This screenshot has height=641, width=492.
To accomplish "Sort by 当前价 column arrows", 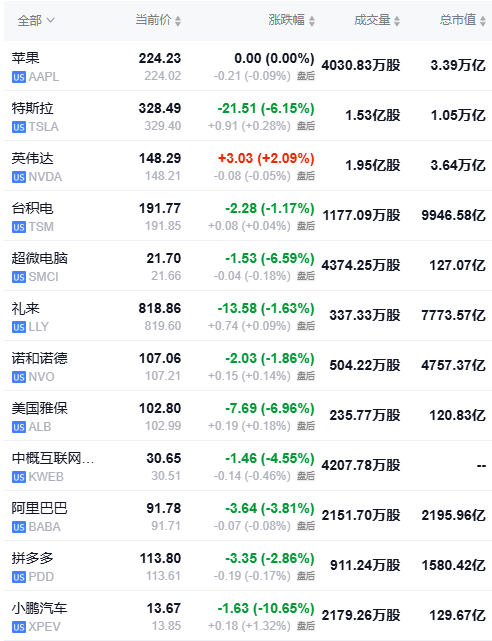I will click(178, 21).
